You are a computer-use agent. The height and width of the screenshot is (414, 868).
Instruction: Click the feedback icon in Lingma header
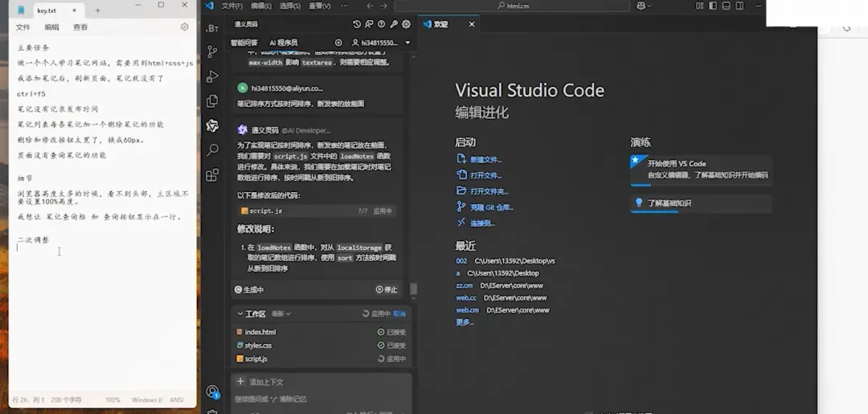(x=369, y=24)
